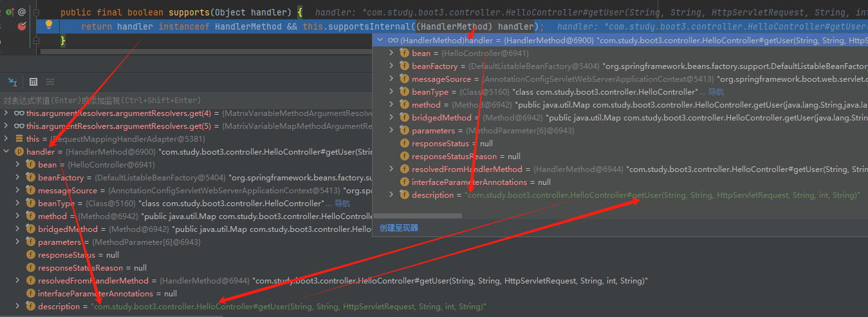Screen dimensions: 868x317
Task: Expand messageSource row in evaluation popup
Action: [x=392, y=79]
